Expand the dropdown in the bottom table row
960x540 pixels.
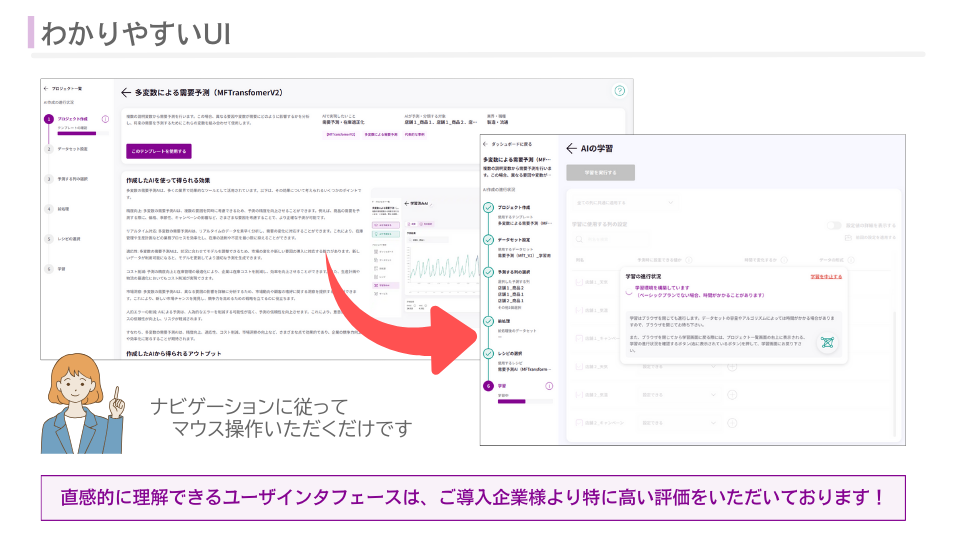click(688, 423)
